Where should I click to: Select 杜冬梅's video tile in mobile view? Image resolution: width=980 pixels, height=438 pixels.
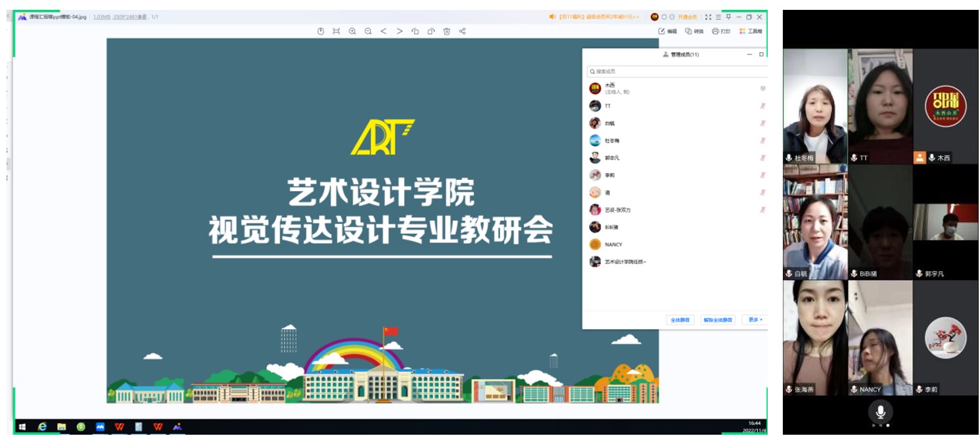815,106
